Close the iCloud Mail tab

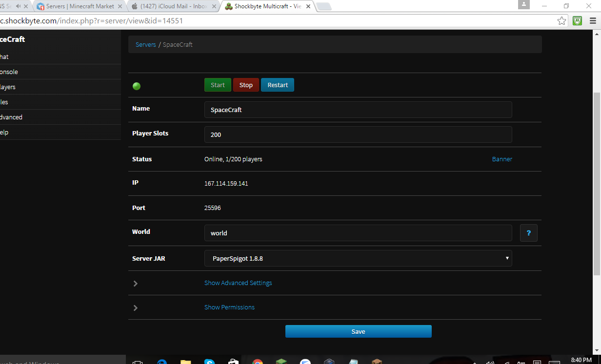213,6
